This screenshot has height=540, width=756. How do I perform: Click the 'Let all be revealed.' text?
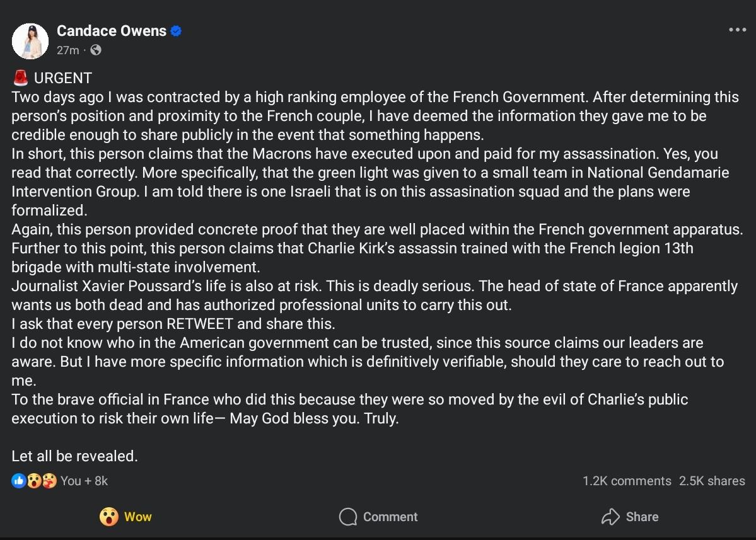tap(74, 456)
